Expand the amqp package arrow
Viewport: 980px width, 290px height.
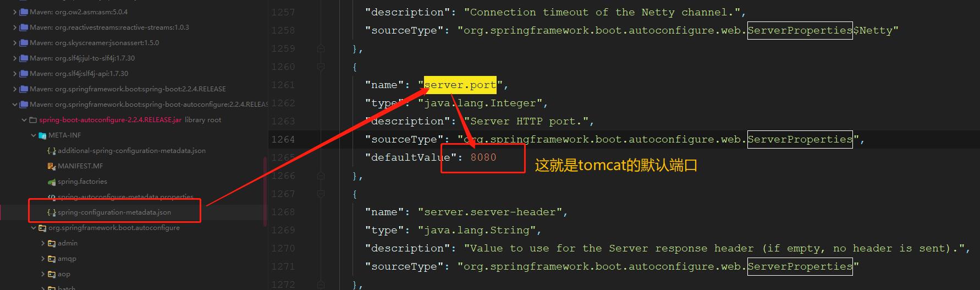(x=43, y=258)
